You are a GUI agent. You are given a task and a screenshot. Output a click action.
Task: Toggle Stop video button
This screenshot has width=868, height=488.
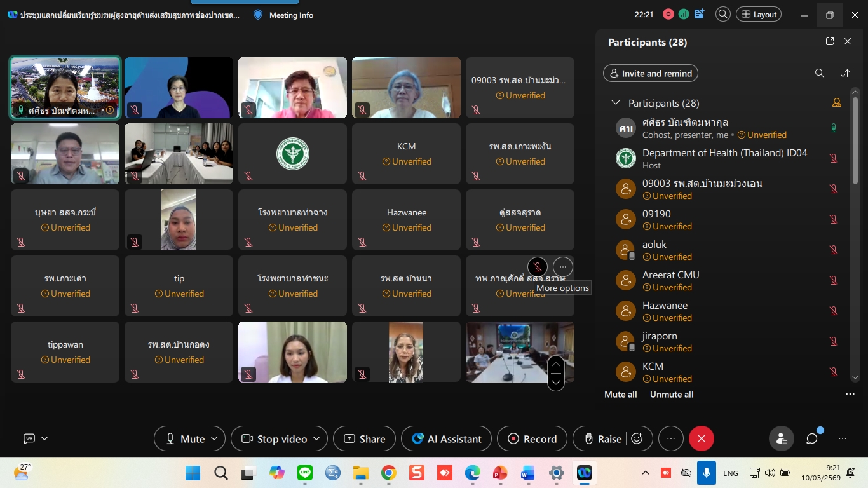(275, 438)
